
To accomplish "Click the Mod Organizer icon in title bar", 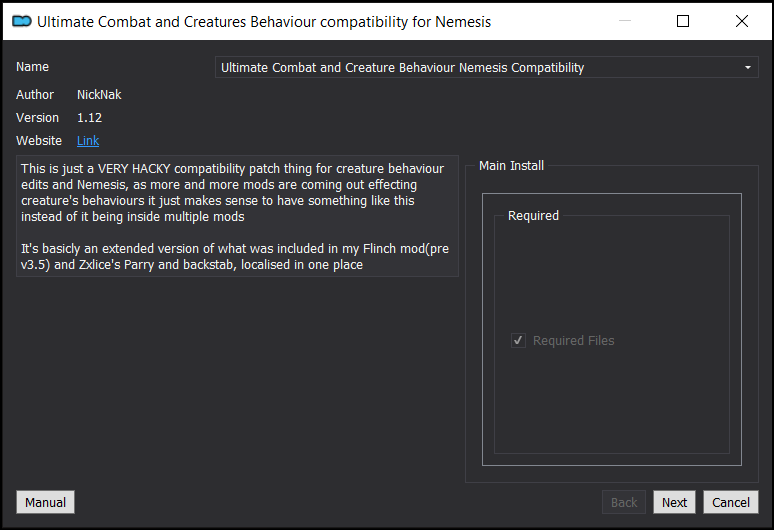I will pyautogui.click(x=22, y=21).
